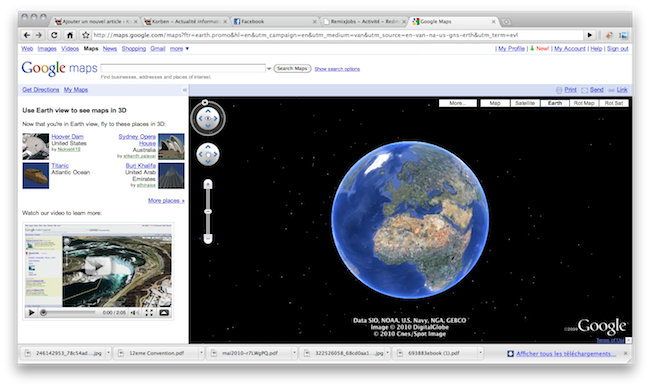
Task: Tilt view up on look joystick
Action: pyautogui.click(x=208, y=111)
